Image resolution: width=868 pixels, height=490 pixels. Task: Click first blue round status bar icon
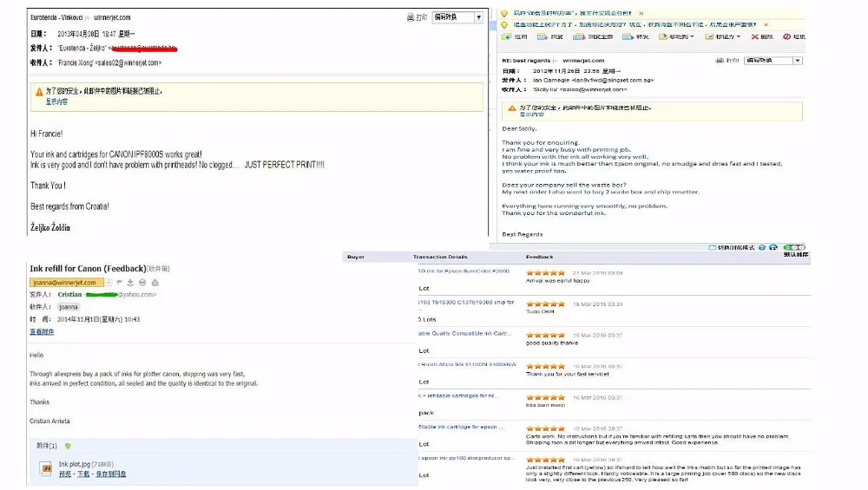tap(762, 247)
